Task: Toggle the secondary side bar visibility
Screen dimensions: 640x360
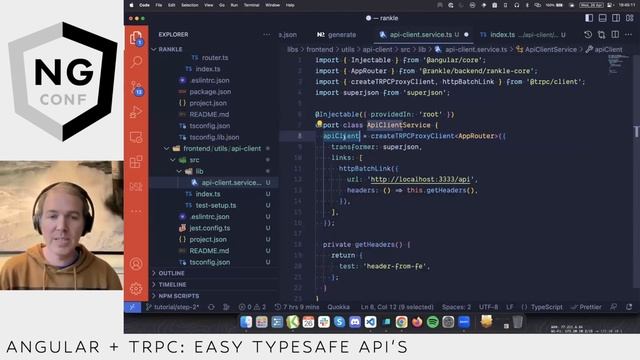Action: (616, 18)
